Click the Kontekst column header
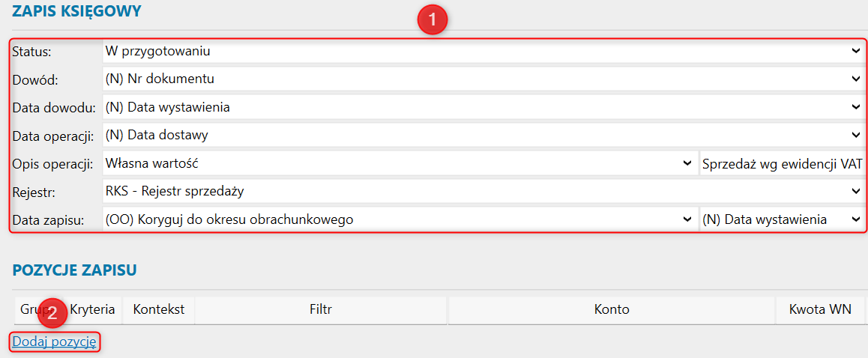 pos(159,309)
